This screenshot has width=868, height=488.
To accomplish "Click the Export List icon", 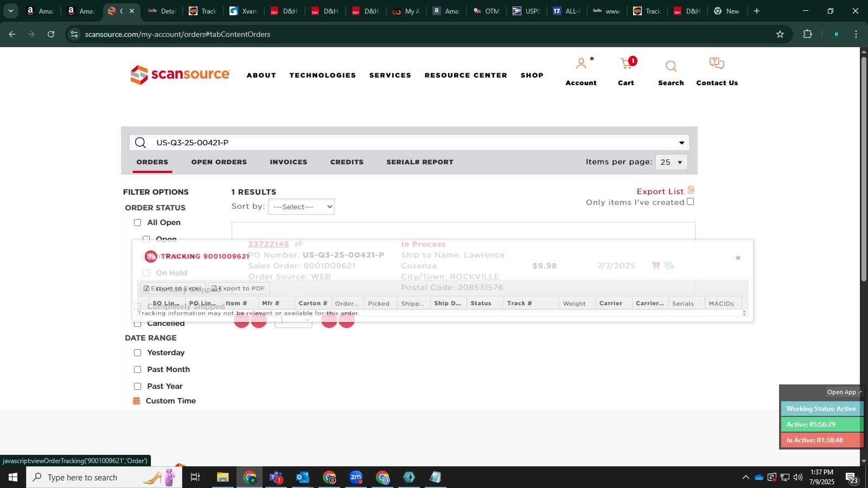I will [691, 190].
